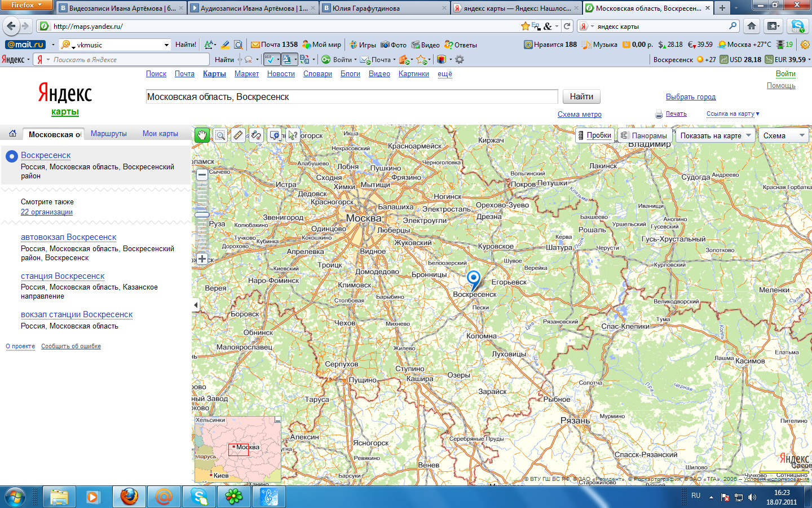Switch to the Юлия Гарафутдинова browser tab

click(385, 8)
